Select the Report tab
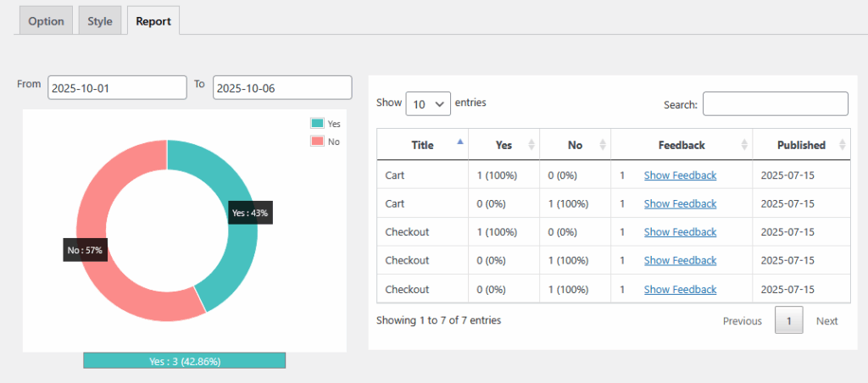 [153, 21]
